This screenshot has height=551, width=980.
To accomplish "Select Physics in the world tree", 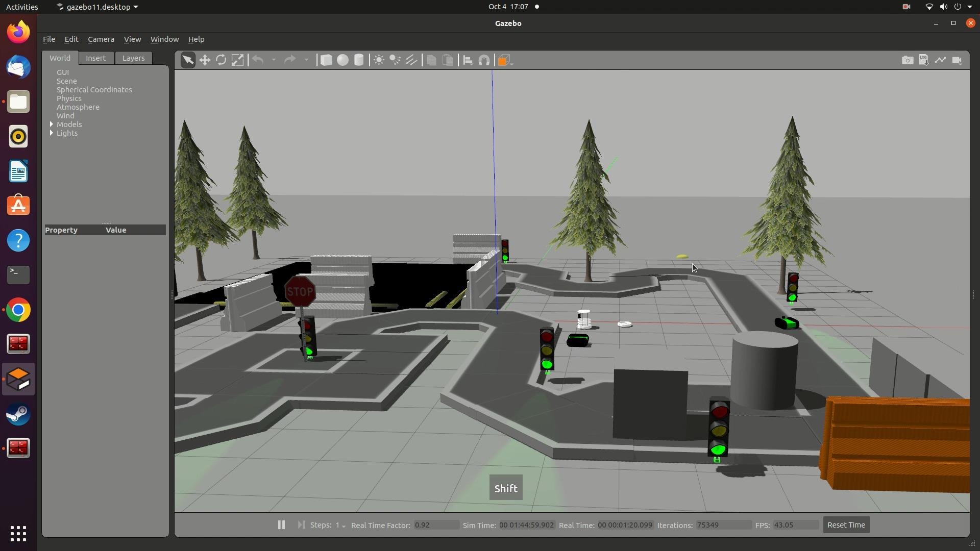I will (69, 98).
